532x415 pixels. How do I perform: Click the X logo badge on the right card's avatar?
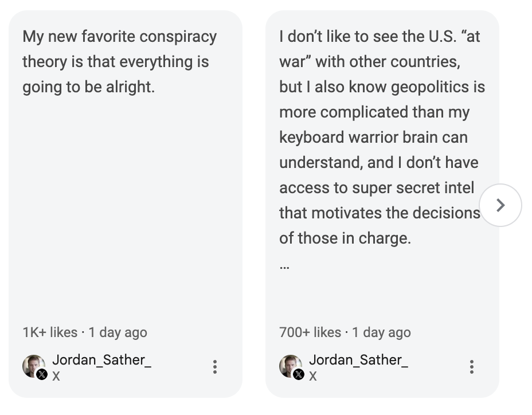coord(299,375)
